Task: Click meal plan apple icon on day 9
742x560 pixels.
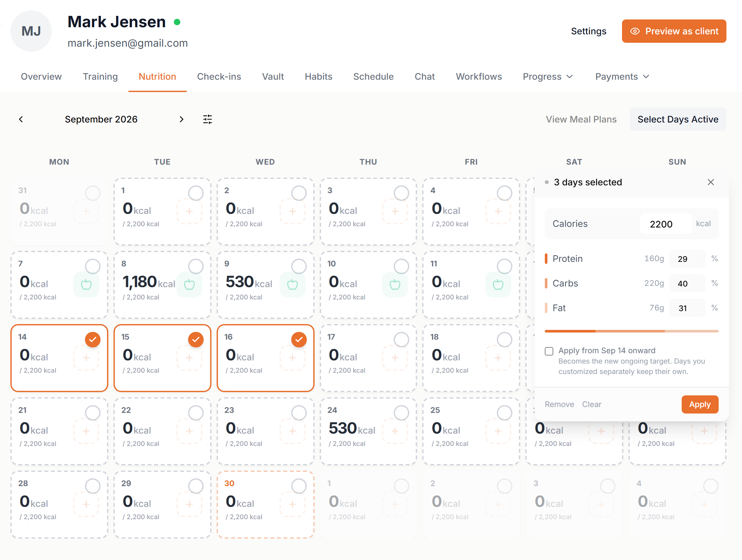Action: point(292,285)
